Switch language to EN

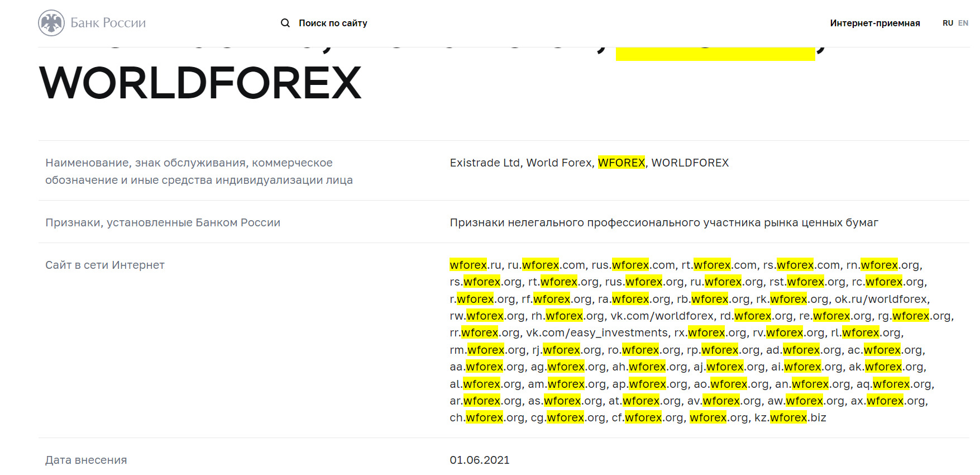[x=963, y=23]
